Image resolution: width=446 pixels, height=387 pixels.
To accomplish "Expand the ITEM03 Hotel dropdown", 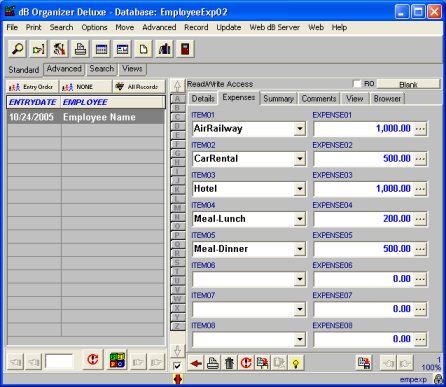I will (300, 189).
